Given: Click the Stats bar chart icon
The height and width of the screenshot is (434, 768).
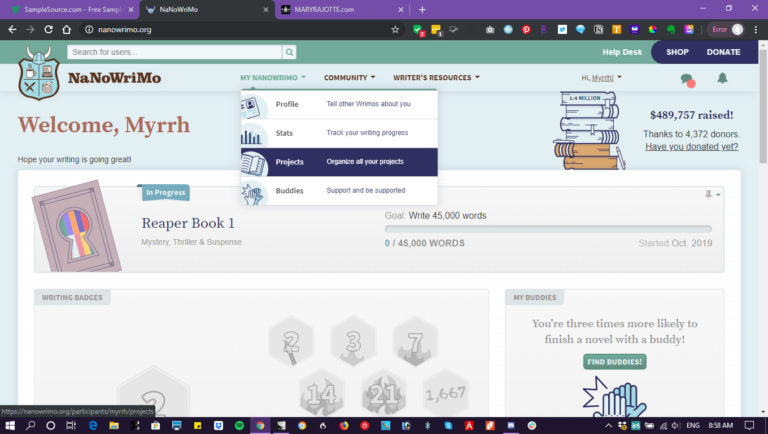Looking at the screenshot, I should [x=253, y=133].
